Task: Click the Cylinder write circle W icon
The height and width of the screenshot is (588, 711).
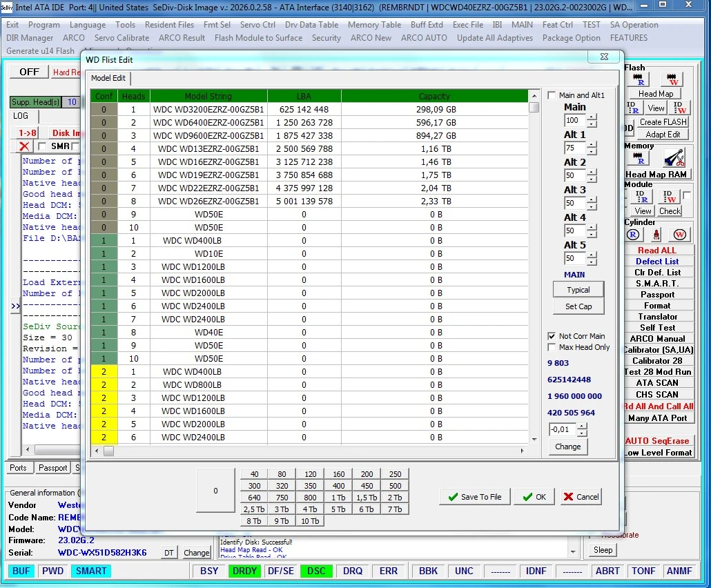Action: pos(679,235)
